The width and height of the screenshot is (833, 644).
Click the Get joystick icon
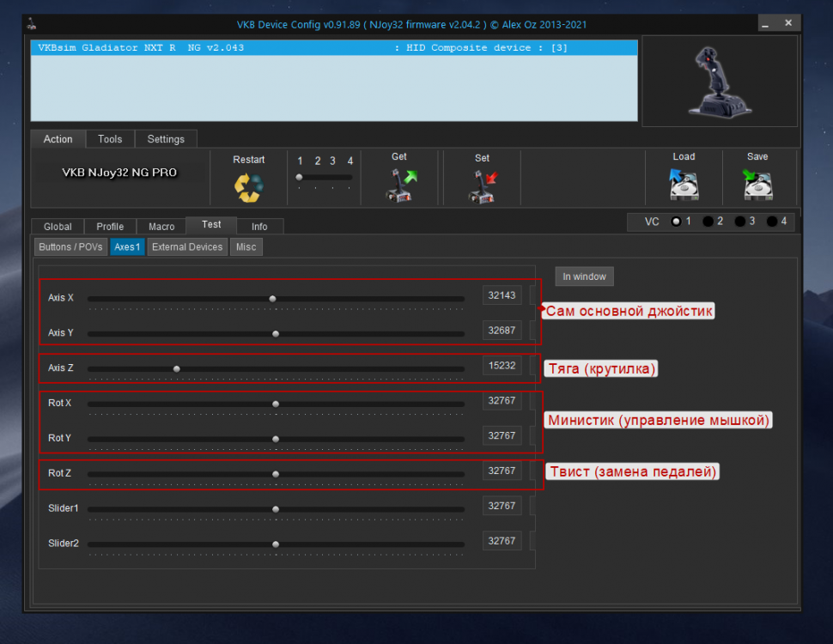(399, 185)
